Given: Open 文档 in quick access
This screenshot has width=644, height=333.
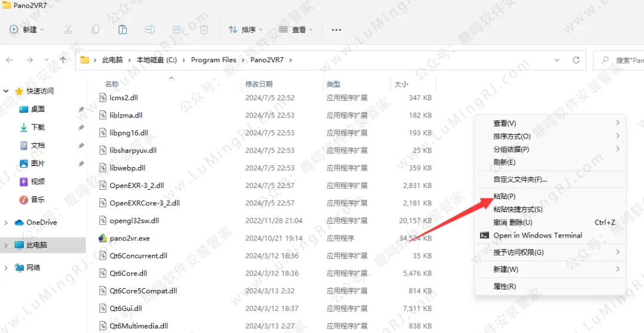Looking at the screenshot, I should [38, 146].
